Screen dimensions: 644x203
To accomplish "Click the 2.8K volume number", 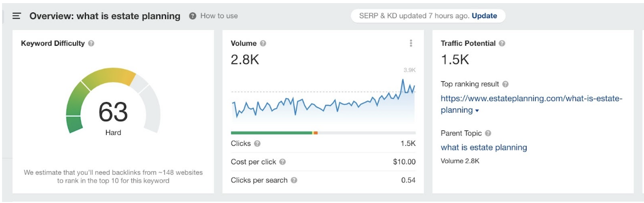I will (245, 60).
